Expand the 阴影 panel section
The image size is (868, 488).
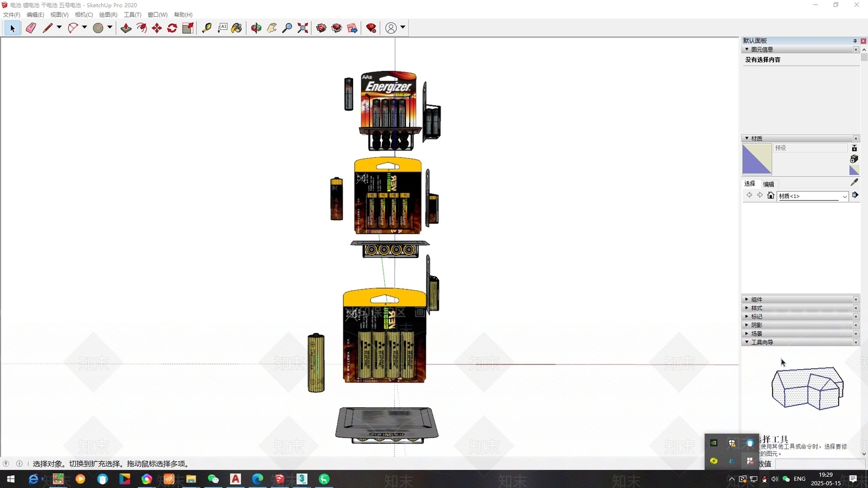(800, 325)
